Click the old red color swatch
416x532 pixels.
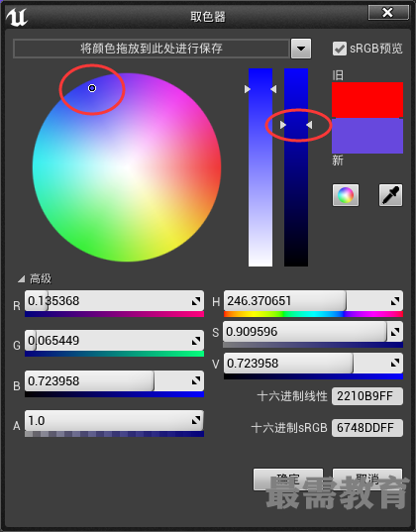[x=367, y=100]
